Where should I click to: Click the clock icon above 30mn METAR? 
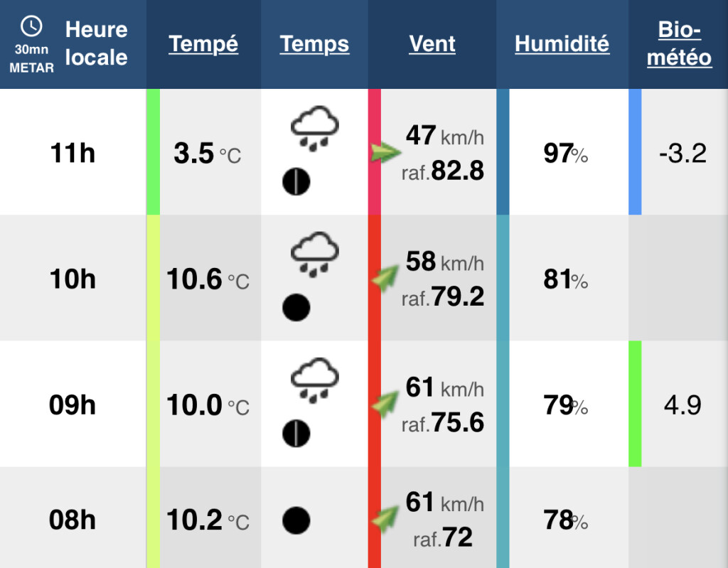(31, 26)
